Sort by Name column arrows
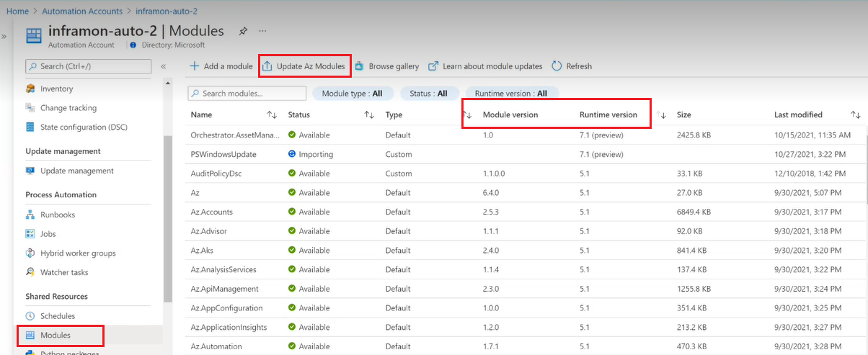This screenshot has height=355, width=868. (272, 115)
